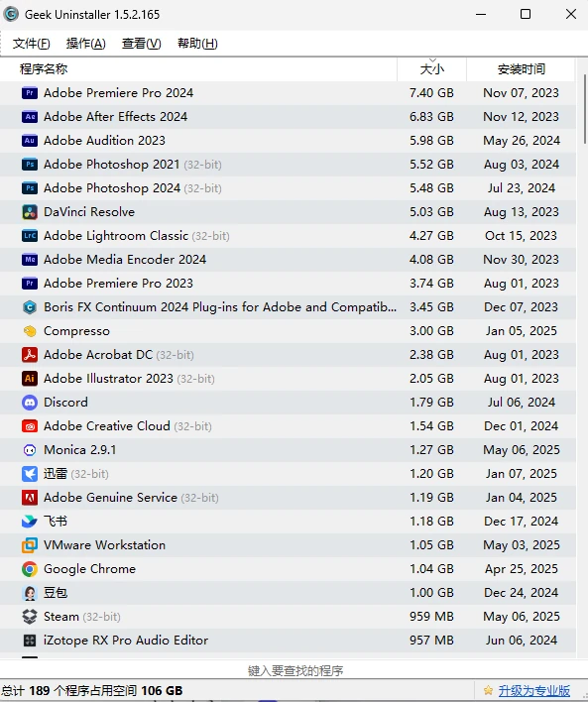Click the Adobe Genuine Service icon
This screenshot has height=702, width=588.
coord(30,498)
